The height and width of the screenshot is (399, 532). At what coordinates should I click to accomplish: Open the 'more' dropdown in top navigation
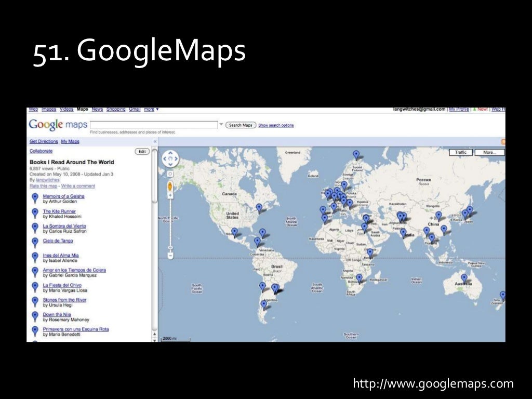point(151,109)
